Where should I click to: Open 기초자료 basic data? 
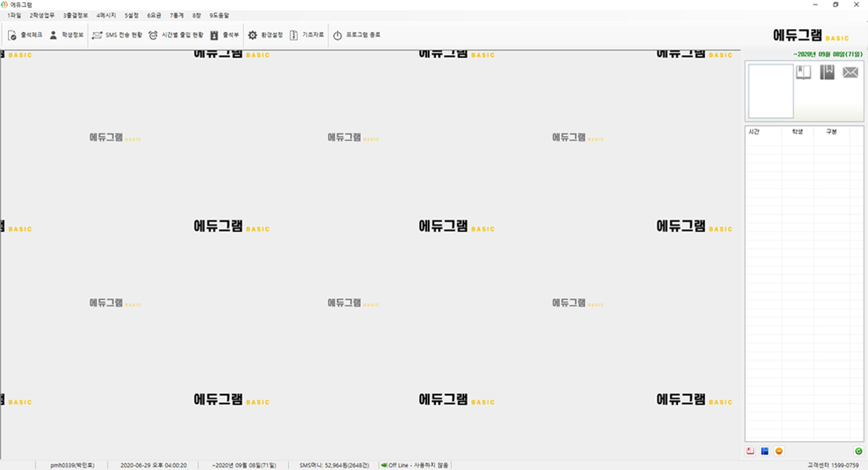(x=307, y=35)
